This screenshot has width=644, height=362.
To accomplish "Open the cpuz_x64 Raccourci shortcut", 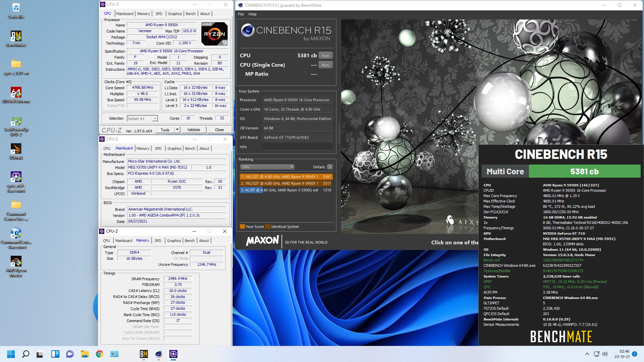I will click(x=16, y=182).
